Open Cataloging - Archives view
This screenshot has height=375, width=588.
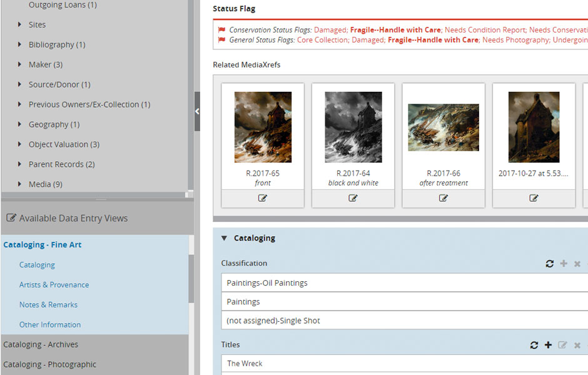(41, 344)
